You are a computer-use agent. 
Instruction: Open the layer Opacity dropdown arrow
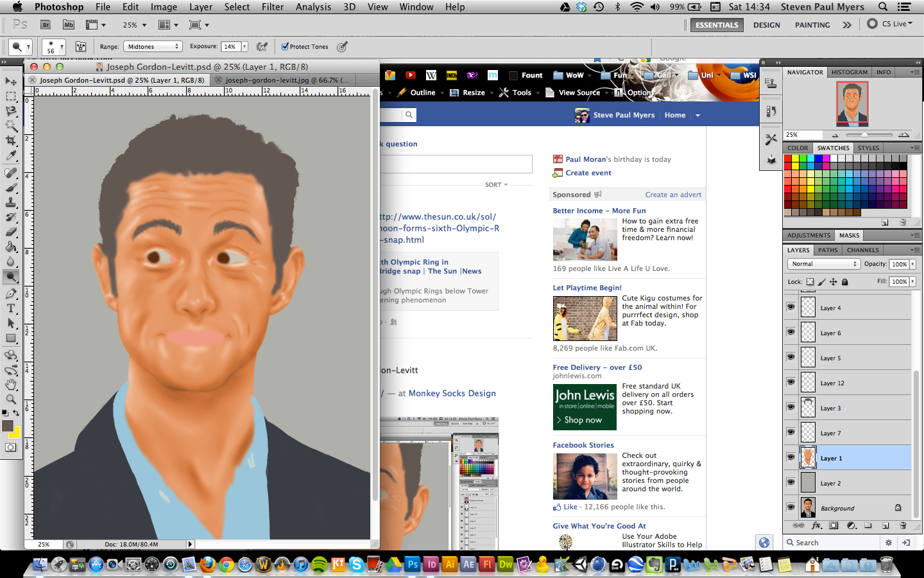pyautogui.click(x=912, y=264)
